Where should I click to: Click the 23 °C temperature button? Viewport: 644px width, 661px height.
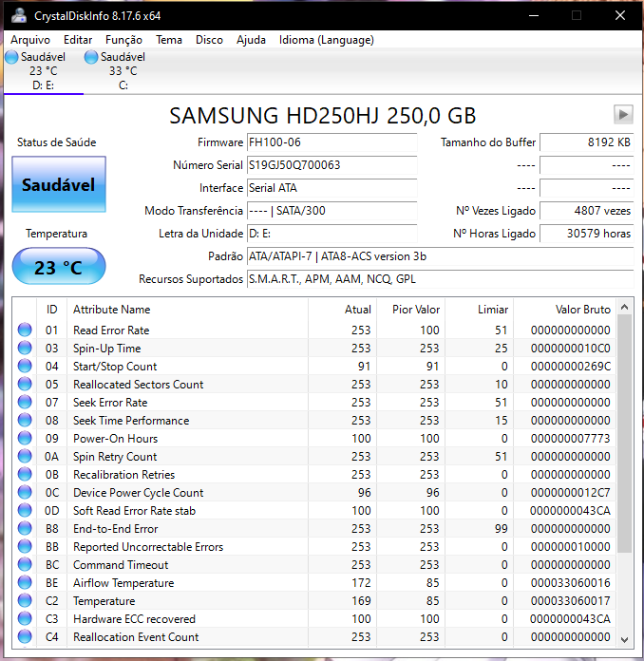pyautogui.click(x=59, y=267)
